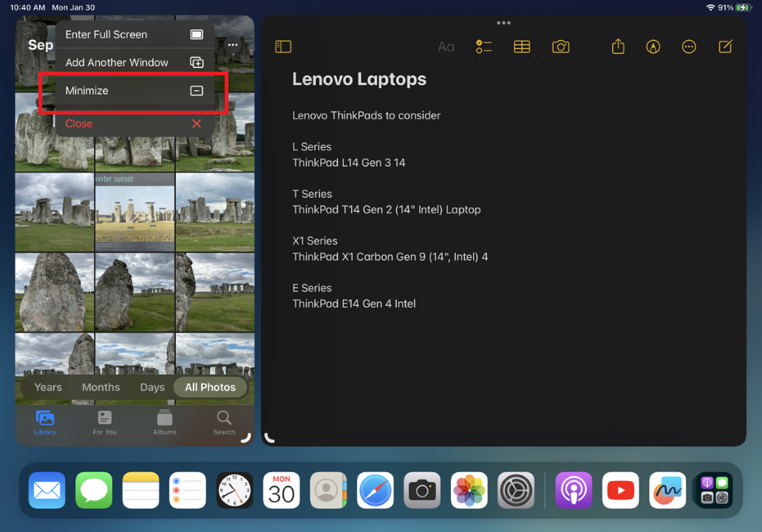Open the Markup drawing tools
The height and width of the screenshot is (532, 762).
click(653, 46)
